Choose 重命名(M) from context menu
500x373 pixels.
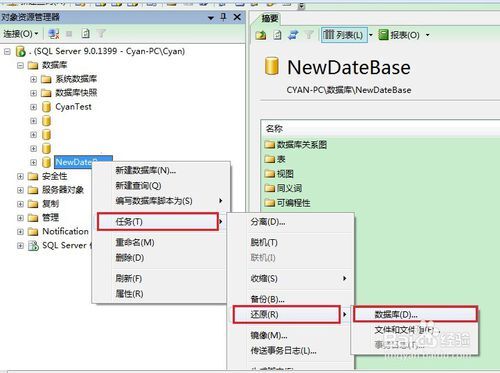pyautogui.click(x=135, y=242)
